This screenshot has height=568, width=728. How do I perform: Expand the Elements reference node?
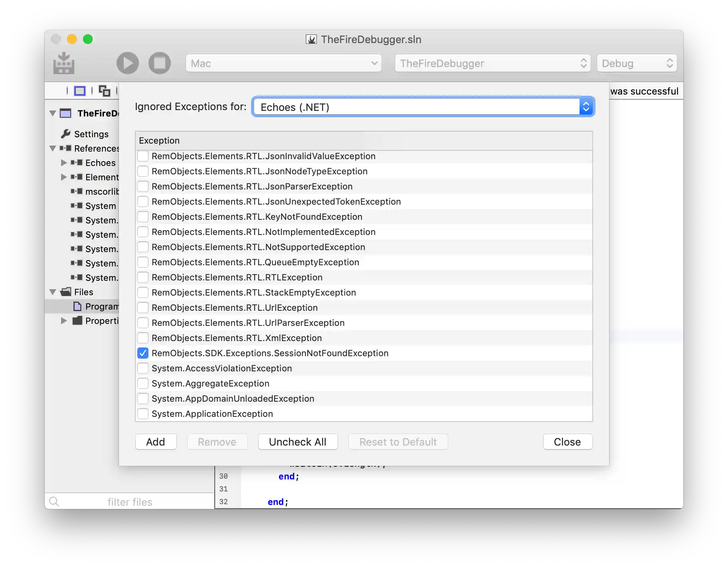coord(64,177)
